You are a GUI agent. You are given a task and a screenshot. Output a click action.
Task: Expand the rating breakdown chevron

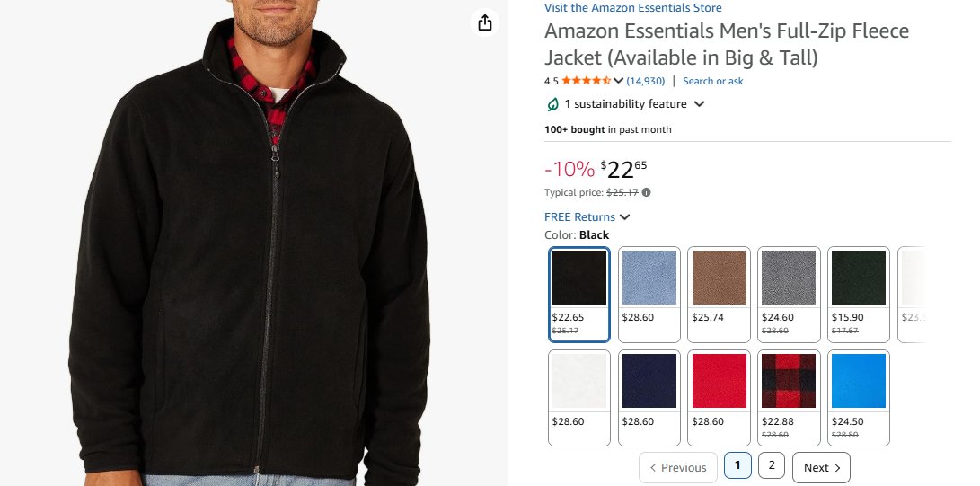click(x=618, y=81)
